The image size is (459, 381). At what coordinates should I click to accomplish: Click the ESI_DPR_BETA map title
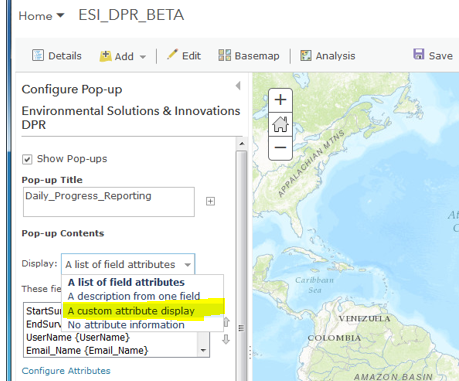pyautogui.click(x=131, y=15)
